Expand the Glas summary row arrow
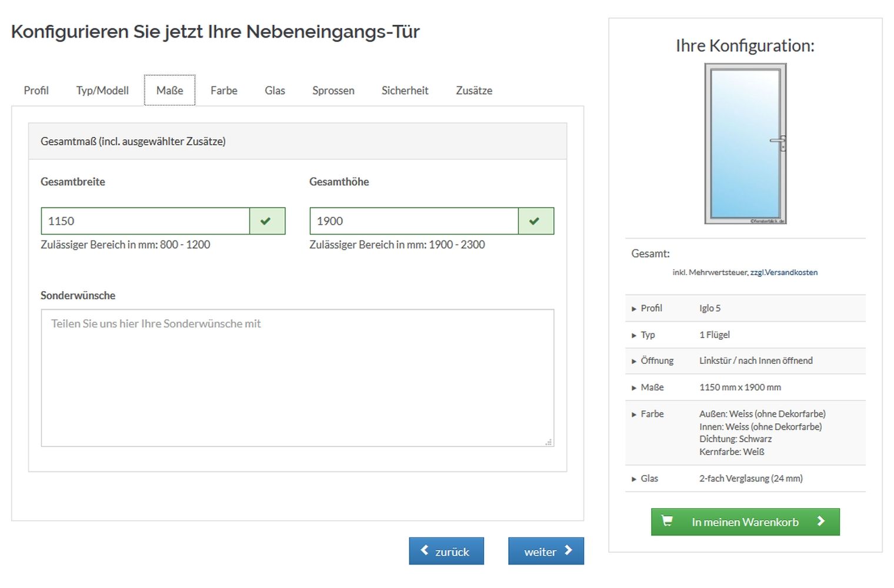Viewport: 894px width, 588px height. pyautogui.click(x=634, y=479)
